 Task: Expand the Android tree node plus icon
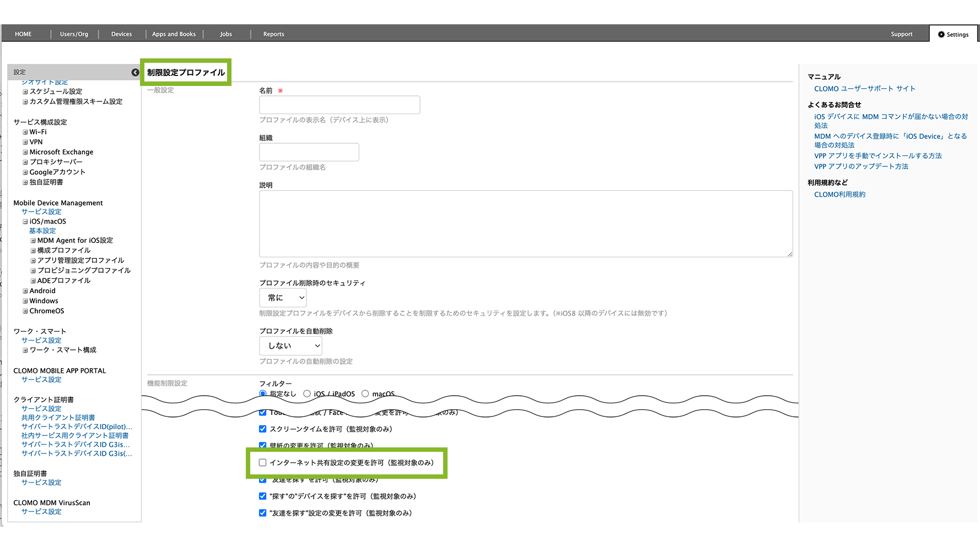[25, 291]
